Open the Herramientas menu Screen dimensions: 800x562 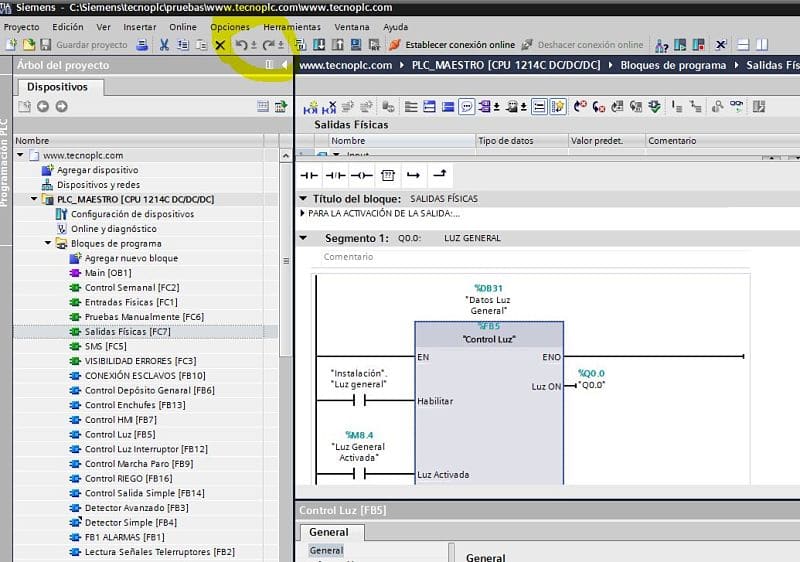point(292,27)
